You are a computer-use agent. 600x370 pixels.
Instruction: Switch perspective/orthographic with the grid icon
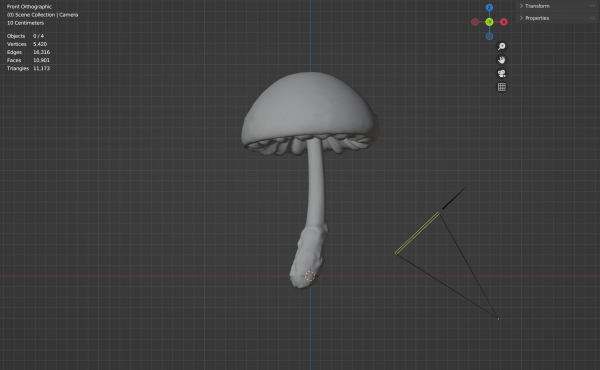(501, 87)
